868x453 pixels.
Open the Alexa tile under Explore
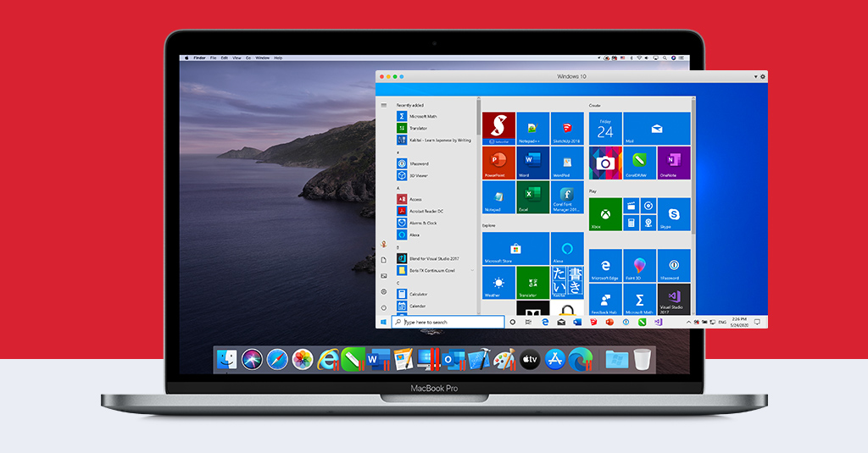tap(567, 248)
